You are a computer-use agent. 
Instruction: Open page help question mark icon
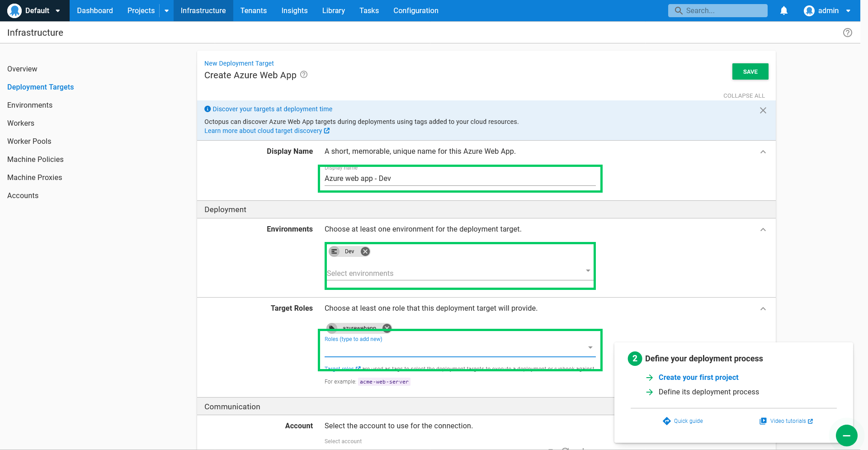848,33
